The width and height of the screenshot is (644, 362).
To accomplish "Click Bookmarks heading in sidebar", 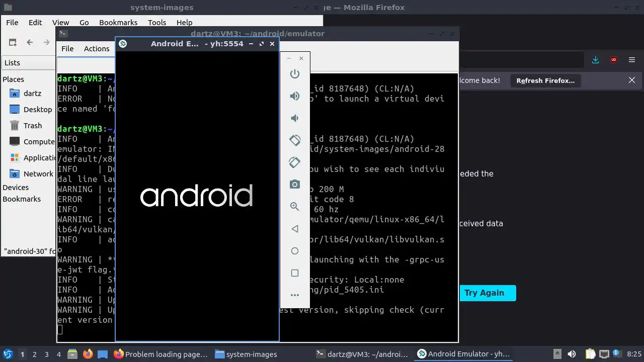I will coord(22,199).
